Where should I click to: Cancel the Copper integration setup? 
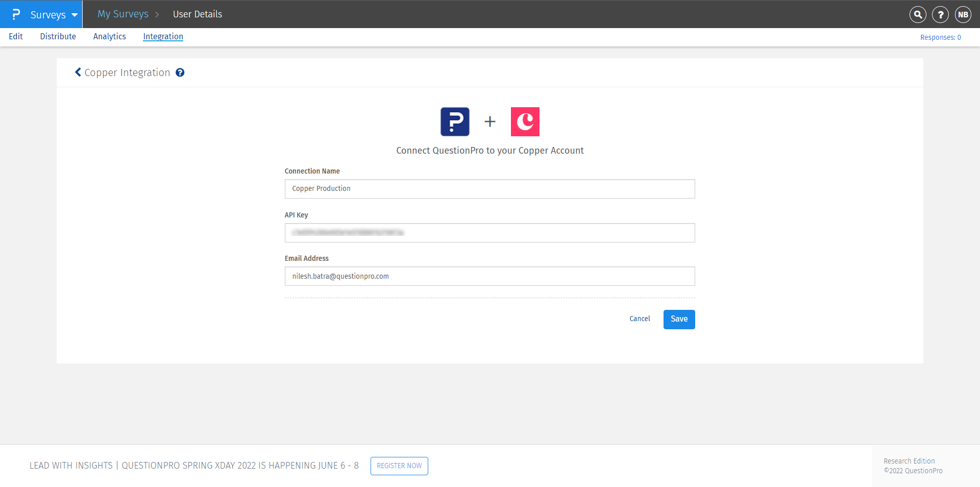pos(640,319)
